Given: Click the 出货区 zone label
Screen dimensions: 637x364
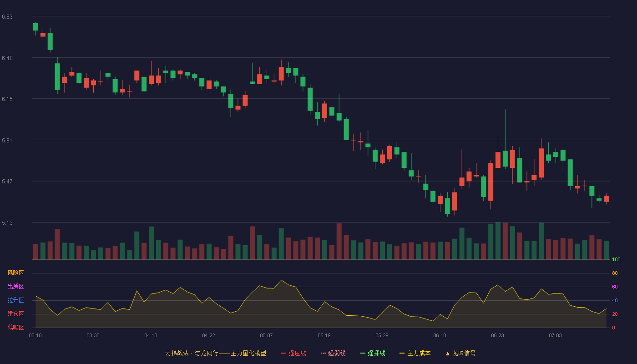Looking at the screenshot, I should (15, 287).
